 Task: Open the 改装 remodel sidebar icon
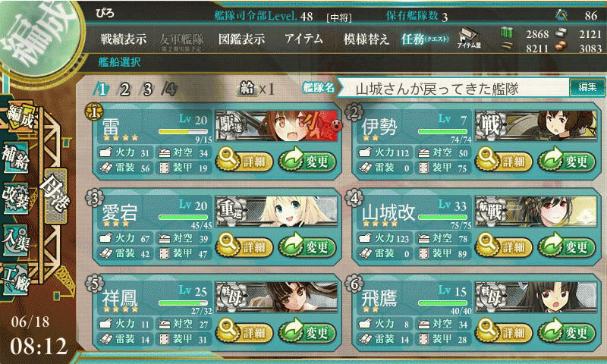(16, 199)
